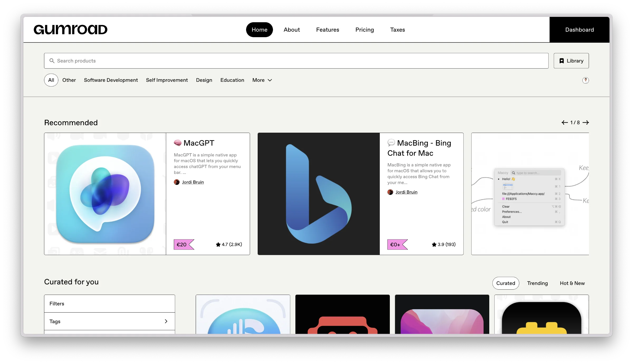Click the MacBing description text
633x364 pixels.
click(419, 174)
